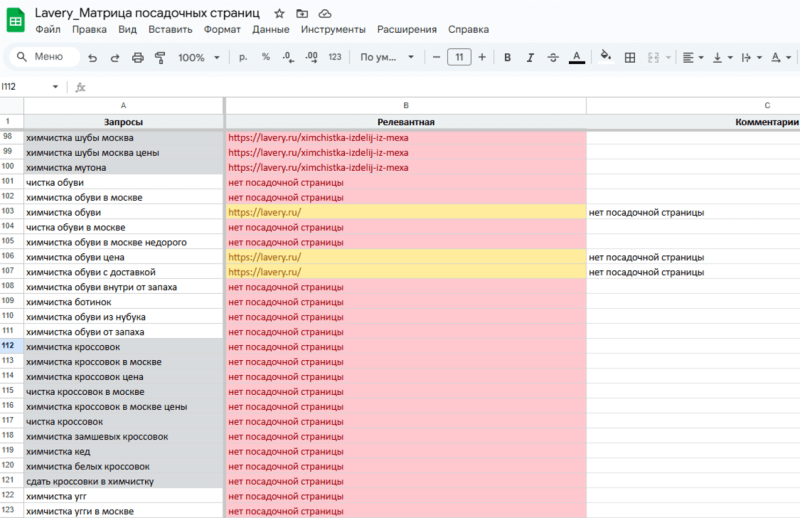Viewport: 800px width, 518px height.
Task: Open the fill color bucket picker
Action: [x=605, y=57]
